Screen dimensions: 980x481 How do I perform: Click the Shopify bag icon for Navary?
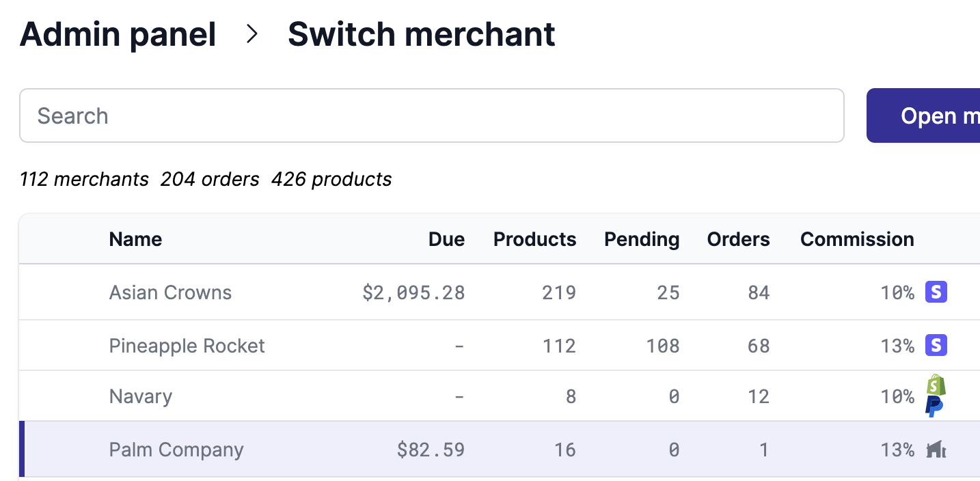point(936,385)
